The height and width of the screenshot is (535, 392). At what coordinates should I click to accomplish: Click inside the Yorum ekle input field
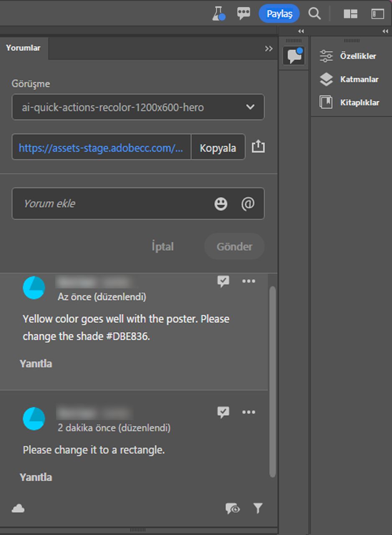[x=104, y=204]
